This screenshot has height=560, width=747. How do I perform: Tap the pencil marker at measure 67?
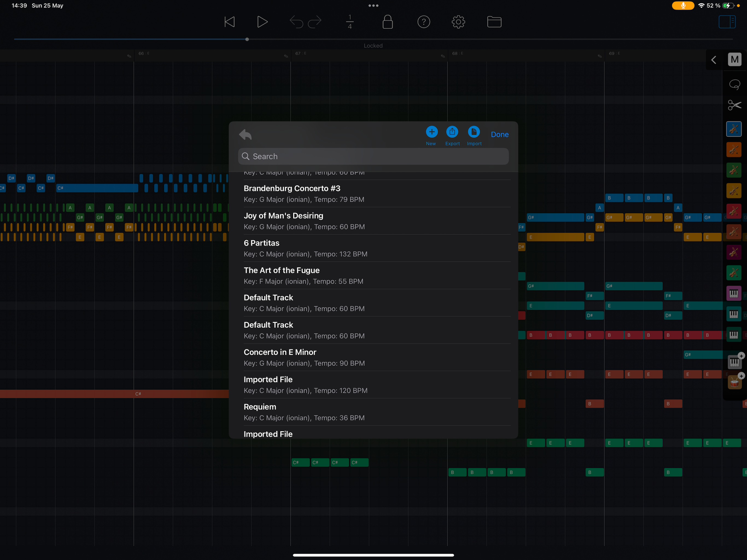286,56
